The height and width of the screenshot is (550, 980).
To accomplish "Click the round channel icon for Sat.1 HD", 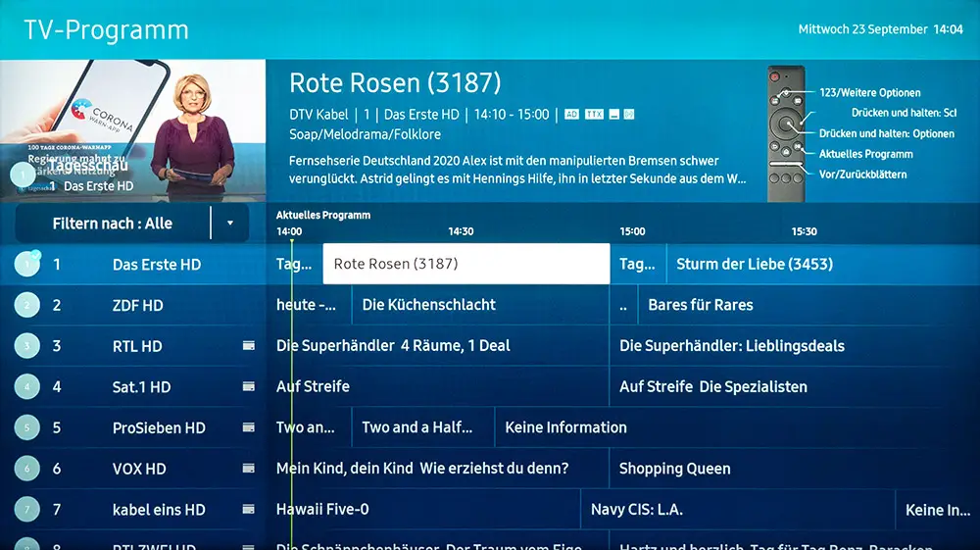I will (26, 387).
